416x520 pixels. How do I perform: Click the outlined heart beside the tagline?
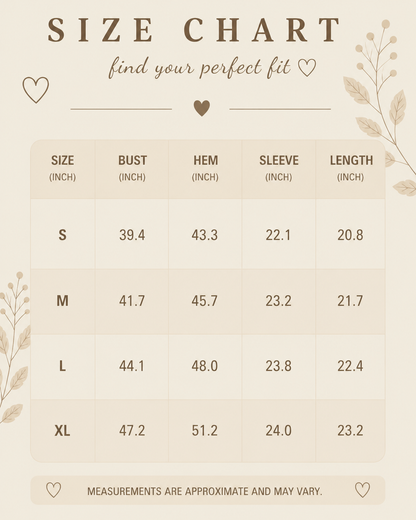[307, 68]
